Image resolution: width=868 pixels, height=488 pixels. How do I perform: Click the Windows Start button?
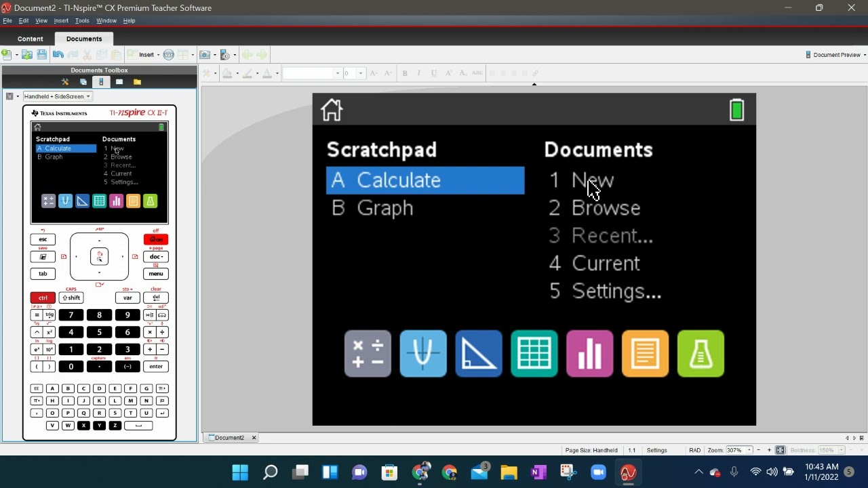[240, 472]
